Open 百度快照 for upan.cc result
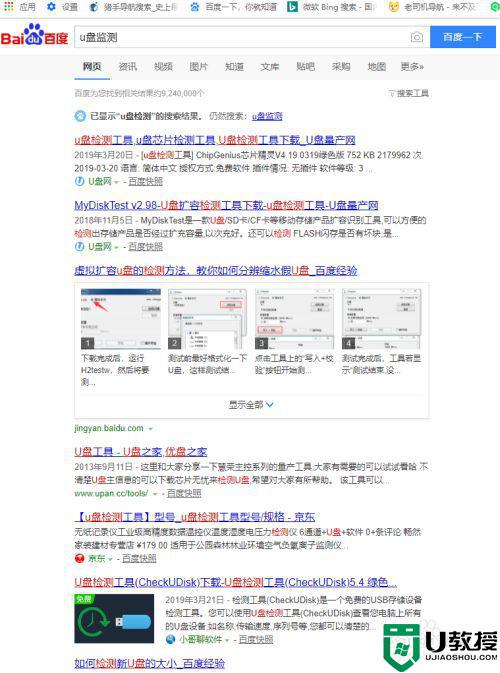The height and width of the screenshot is (673, 500). point(184,494)
